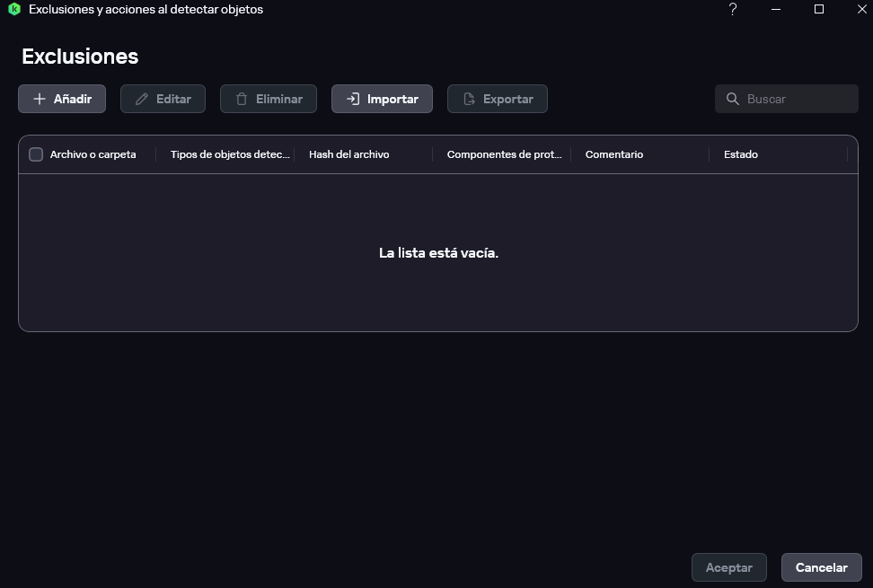The width and height of the screenshot is (873, 588).
Task: Maximize the Exclusiones window
Action: click(x=818, y=10)
